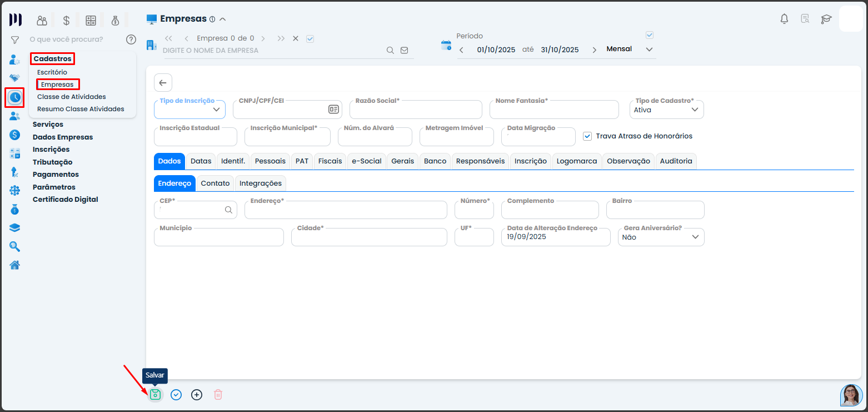Image resolution: width=868 pixels, height=412 pixels.
Task: Go back using the left arrow button
Action: coord(163,83)
